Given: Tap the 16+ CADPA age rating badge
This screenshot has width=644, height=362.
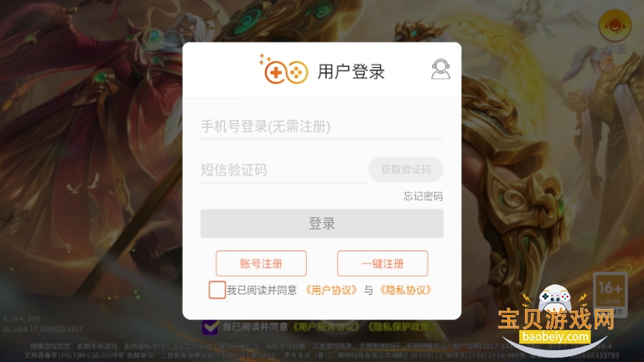Looking at the screenshot, I should [610, 294].
